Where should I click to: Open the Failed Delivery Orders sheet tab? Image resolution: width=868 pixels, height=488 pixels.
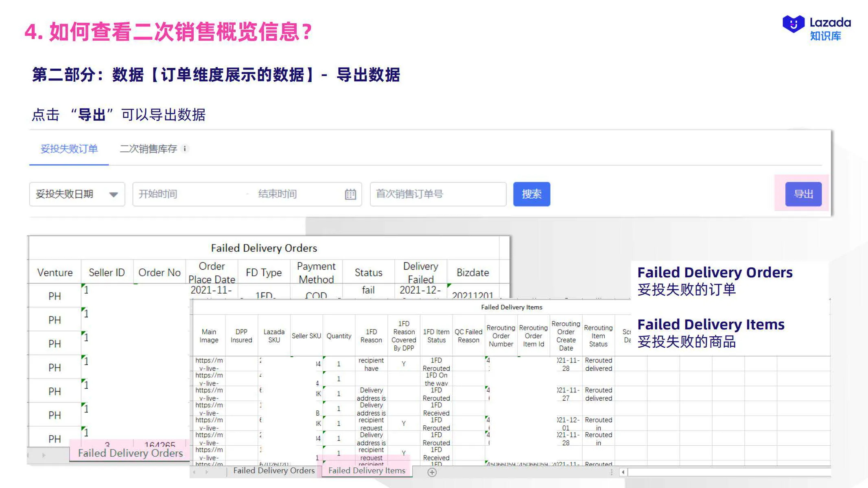(273, 471)
